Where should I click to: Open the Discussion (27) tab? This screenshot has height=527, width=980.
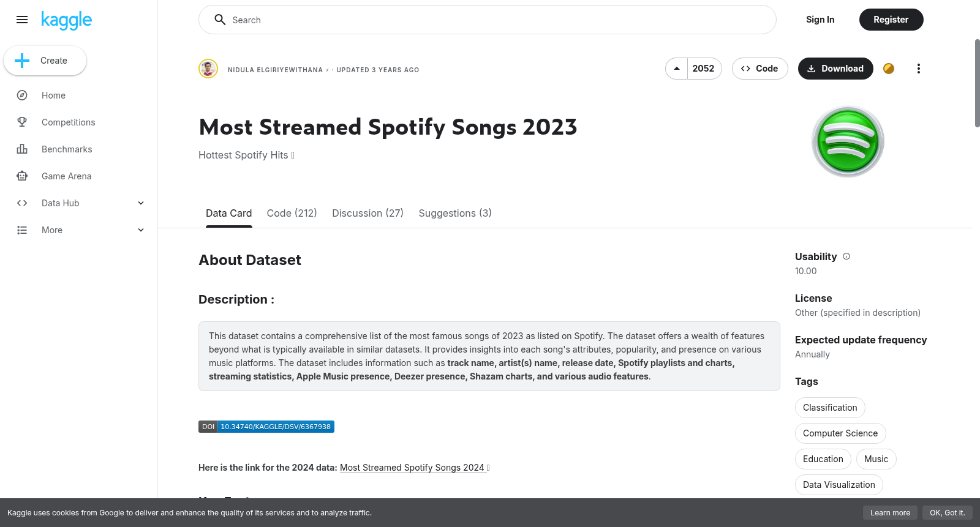[x=367, y=213]
